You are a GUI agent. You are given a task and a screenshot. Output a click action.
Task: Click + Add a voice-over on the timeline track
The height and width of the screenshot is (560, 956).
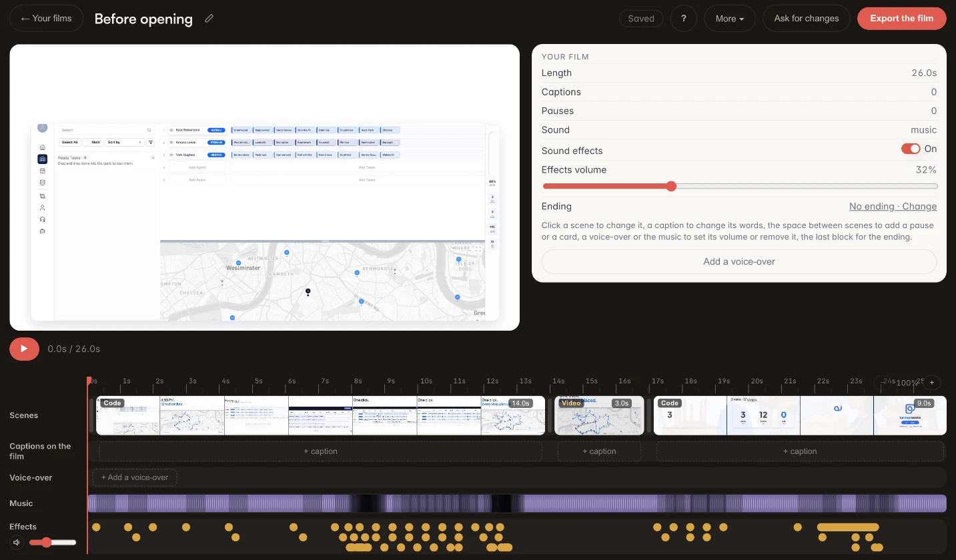135,477
